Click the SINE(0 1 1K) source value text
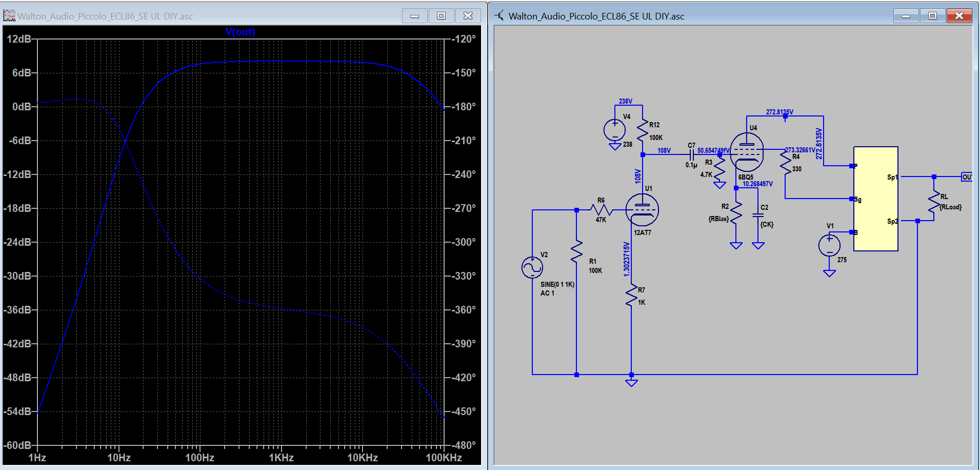Viewport: 980px width, 470px height. point(557,284)
